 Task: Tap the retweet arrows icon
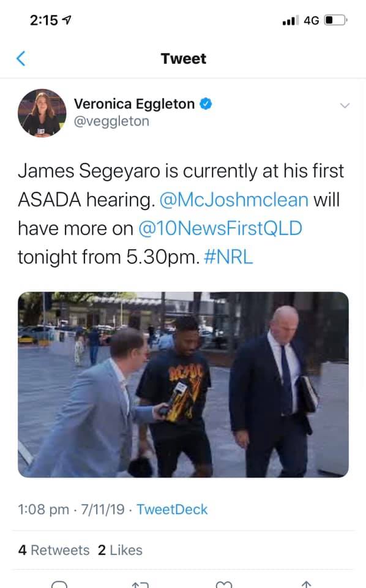[x=141, y=584]
